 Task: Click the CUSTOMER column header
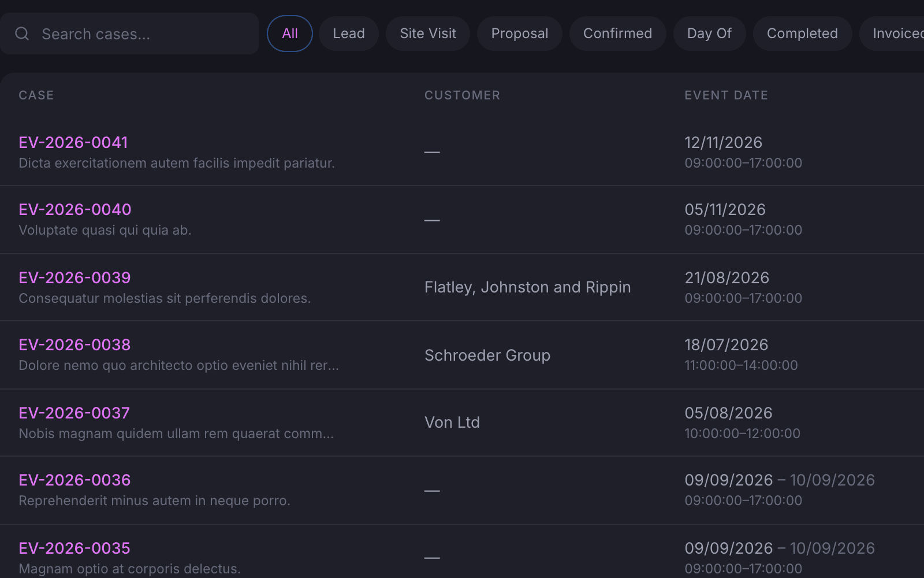(x=463, y=95)
